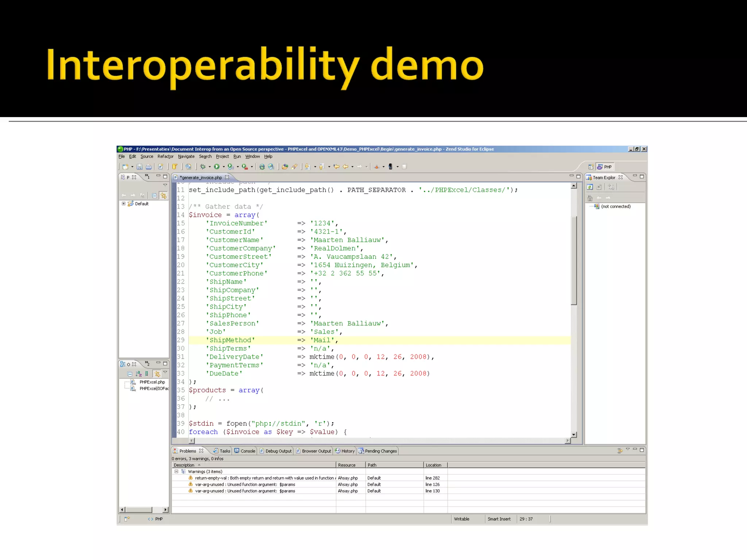This screenshot has height=560, width=747.
Task: Click the Open Perspective icon
Action: click(x=591, y=167)
